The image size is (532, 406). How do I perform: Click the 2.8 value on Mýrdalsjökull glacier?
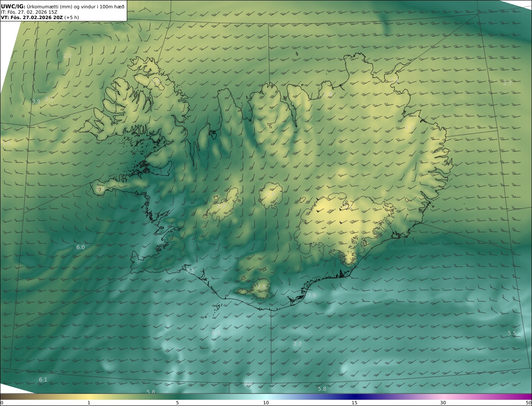click(261, 286)
